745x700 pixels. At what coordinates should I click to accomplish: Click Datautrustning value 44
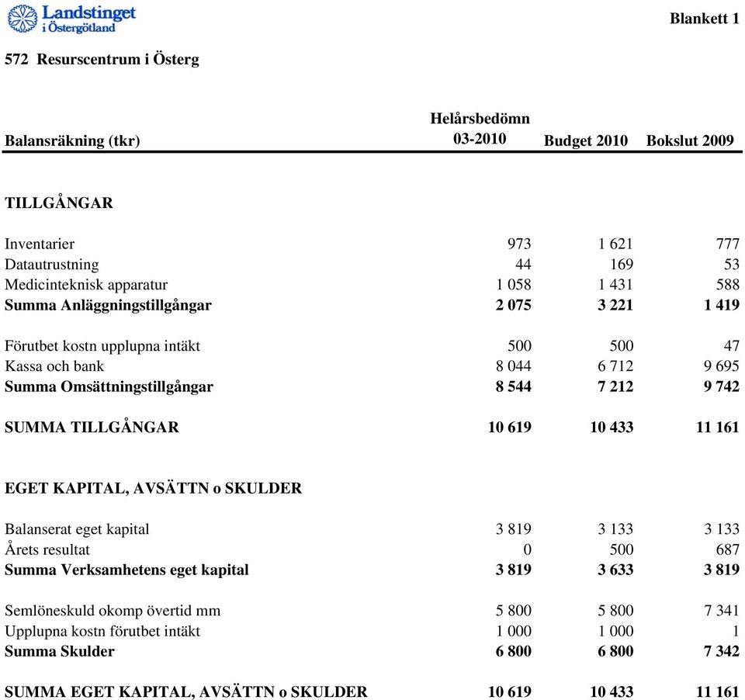click(x=523, y=264)
